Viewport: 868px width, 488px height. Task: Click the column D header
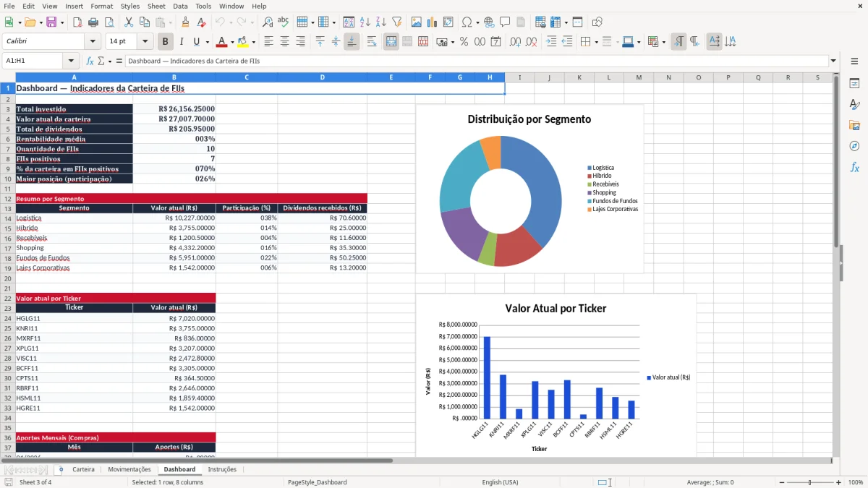click(x=323, y=77)
